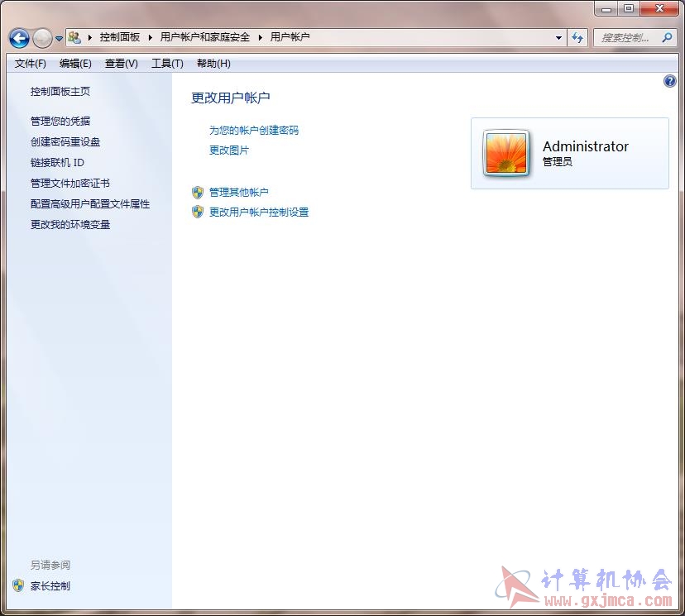Viewport: 685px width, 616px height.
Task: Click the search magnifier icon
Action: pyautogui.click(x=667, y=37)
